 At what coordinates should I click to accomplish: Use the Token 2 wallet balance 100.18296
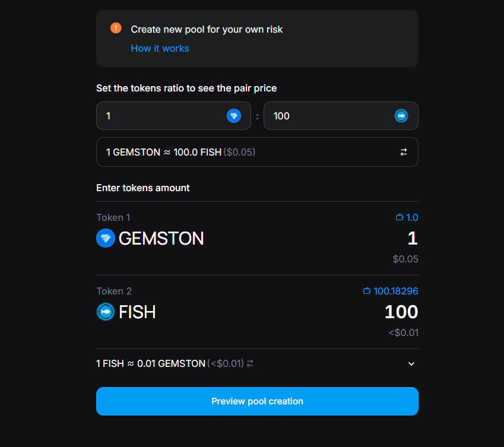coord(395,291)
